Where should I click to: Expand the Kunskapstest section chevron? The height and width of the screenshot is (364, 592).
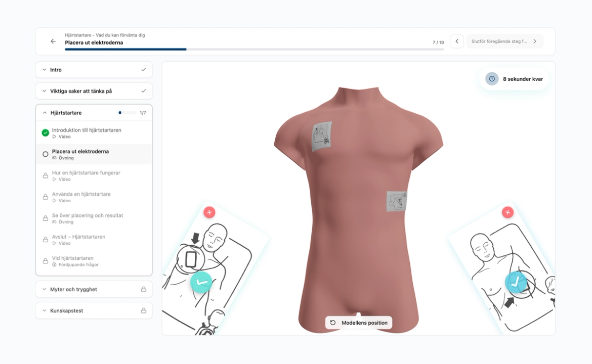(44, 311)
